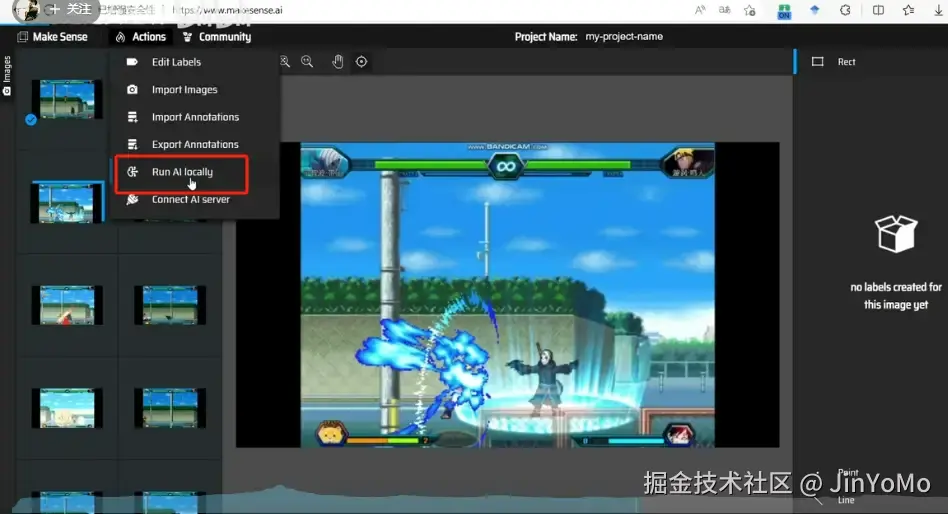
Task: Click the Make Sense logo icon
Action: 22,37
